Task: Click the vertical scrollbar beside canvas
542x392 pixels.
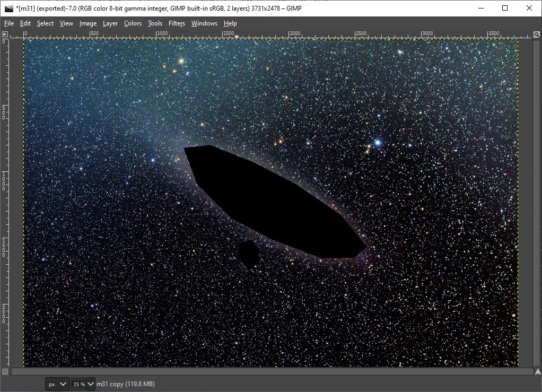Action: 537,202
